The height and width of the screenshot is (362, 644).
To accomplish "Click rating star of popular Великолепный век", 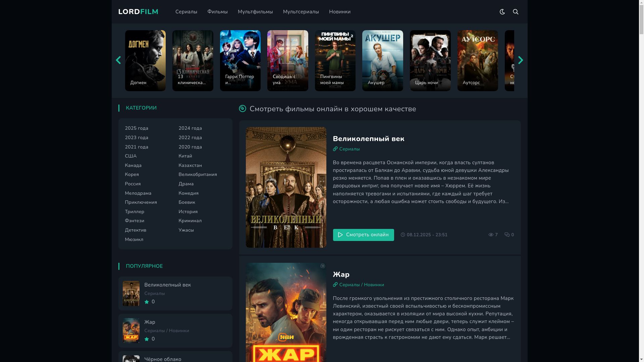I will click(147, 302).
